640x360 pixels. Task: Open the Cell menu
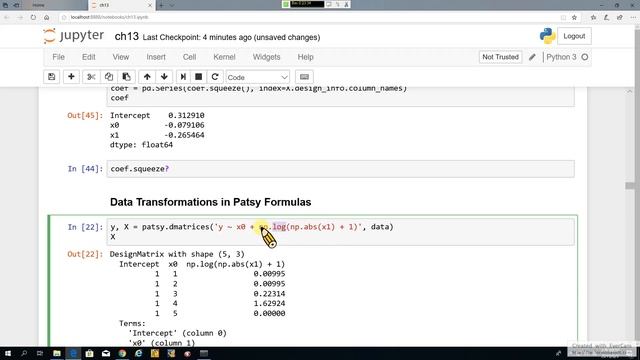pos(189,57)
